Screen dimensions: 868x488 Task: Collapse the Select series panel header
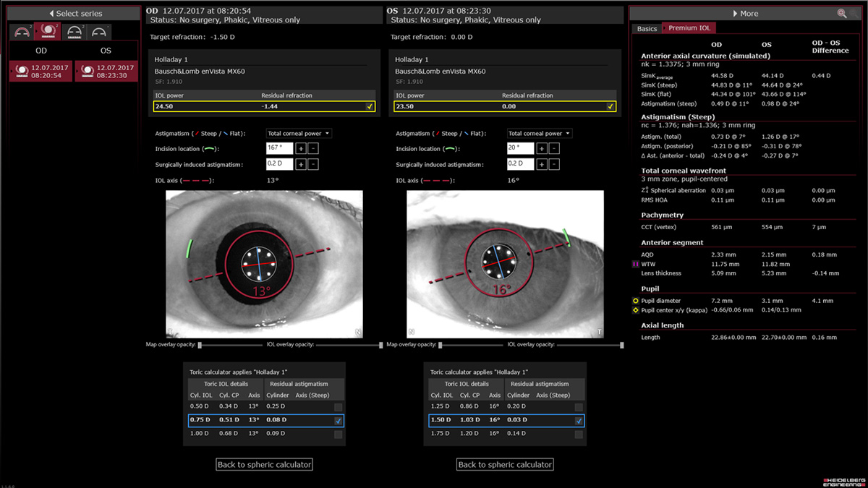[x=75, y=14]
